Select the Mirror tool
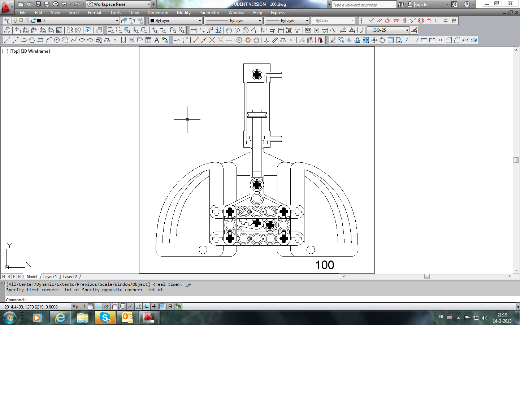Image resolution: width=520 pixels, height=420 pixels. tap(349, 40)
